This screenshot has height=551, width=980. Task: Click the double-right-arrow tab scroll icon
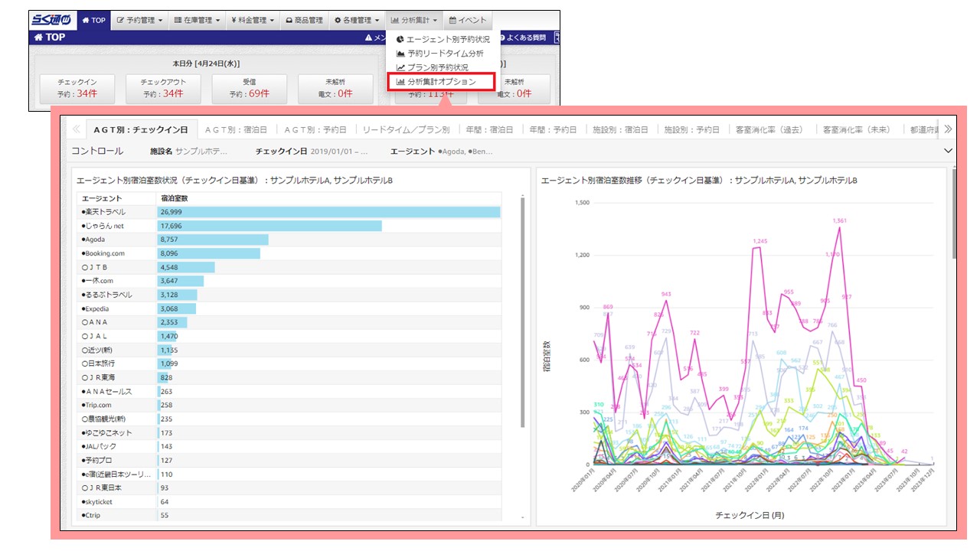[x=948, y=129]
